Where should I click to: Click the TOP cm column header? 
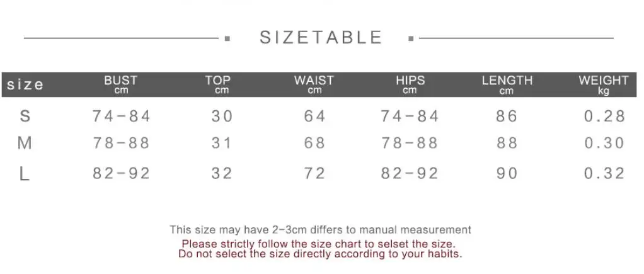pos(218,84)
